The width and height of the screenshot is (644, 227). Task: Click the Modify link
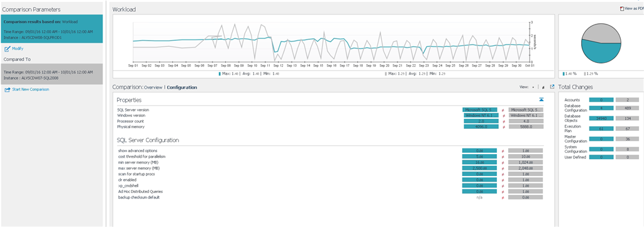(18, 49)
